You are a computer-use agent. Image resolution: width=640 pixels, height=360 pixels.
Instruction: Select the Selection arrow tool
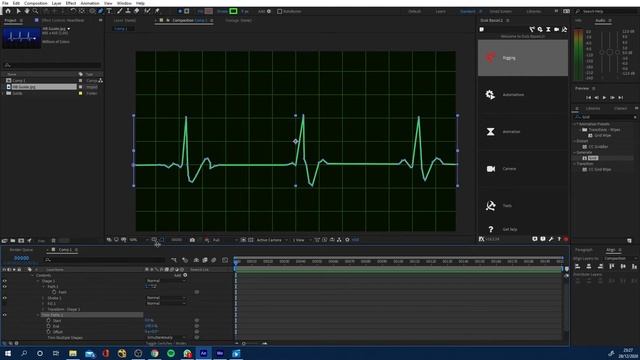[18, 11]
